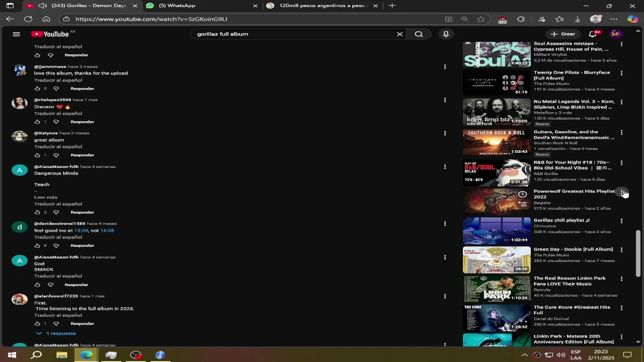Click the browser address bar URL
This screenshot has height=362, width=644.
click(151, 19)
